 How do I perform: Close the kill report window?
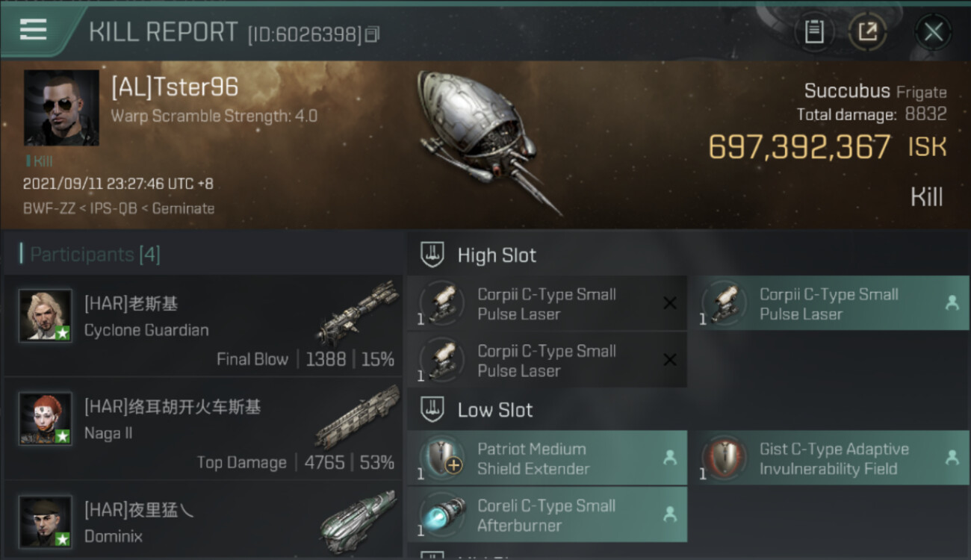coord(933,32)
